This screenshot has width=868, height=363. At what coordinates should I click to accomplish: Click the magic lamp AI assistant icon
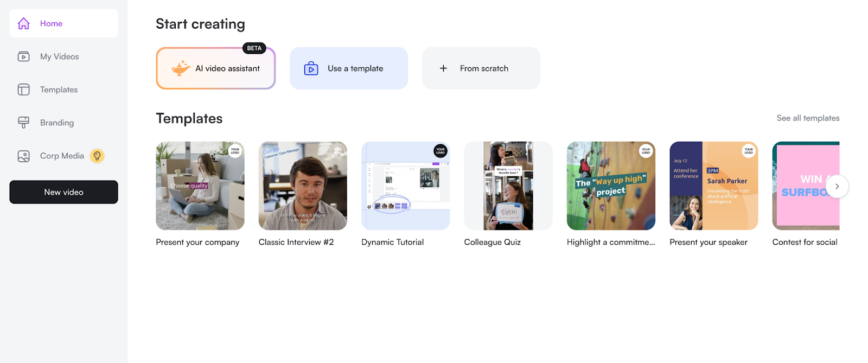click(181, 68)
